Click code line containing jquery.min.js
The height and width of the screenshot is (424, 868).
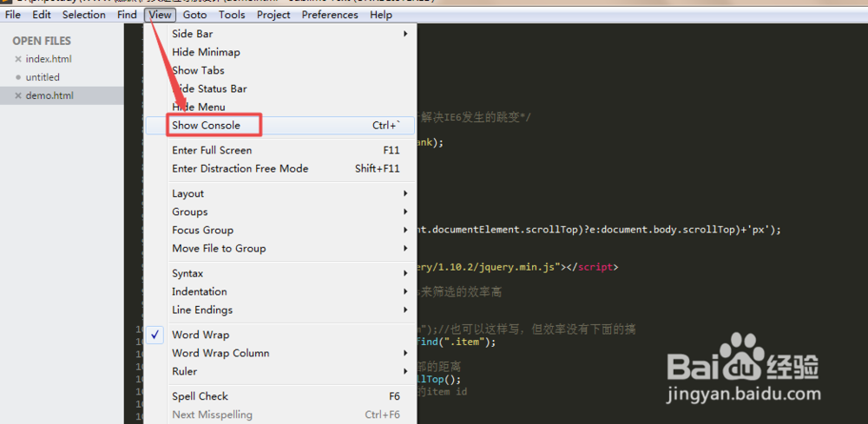517,268
